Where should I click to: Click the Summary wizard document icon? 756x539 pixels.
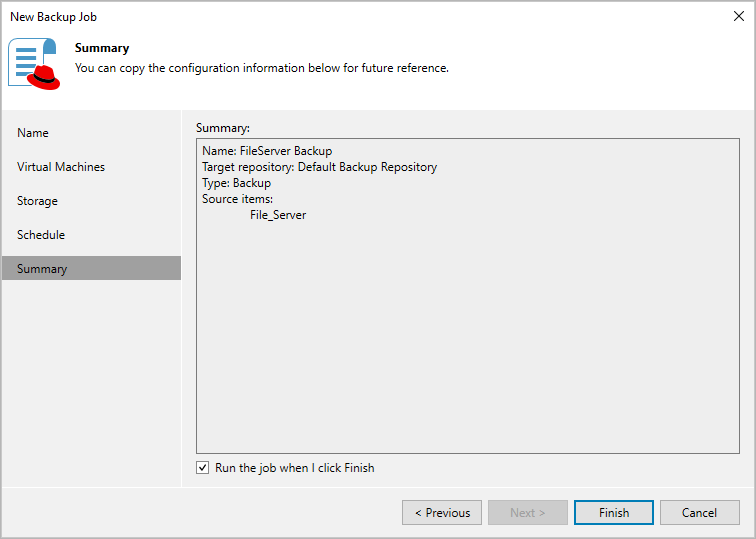tap(34, 64)
